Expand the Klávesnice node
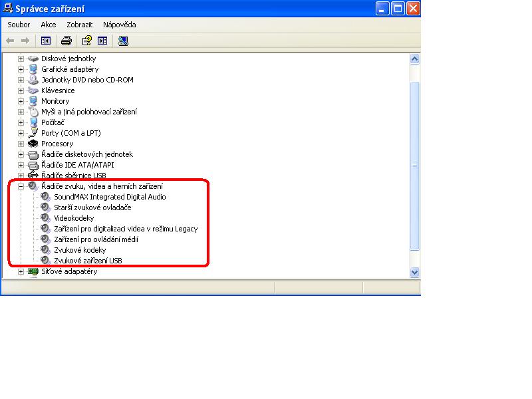The image size is (532, 399). click(x=21, y=90)
